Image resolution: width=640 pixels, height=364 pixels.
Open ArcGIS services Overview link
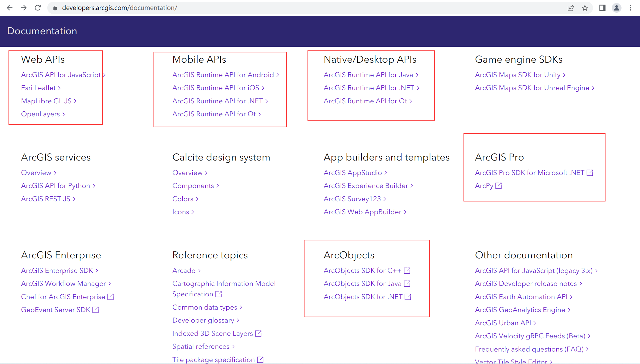point(38,173)
